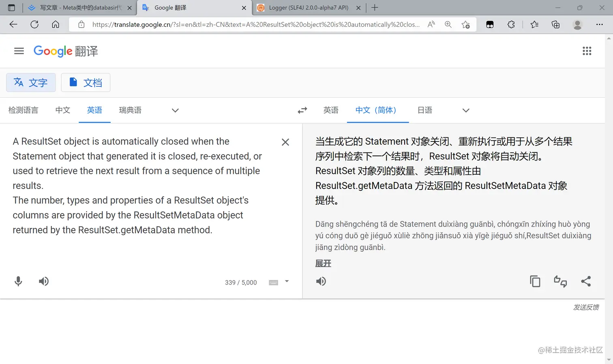Close the Google 翻译 browser tab
Viewport: 613px width, 364px height.
pyautogui.click(x=244, y=7)
